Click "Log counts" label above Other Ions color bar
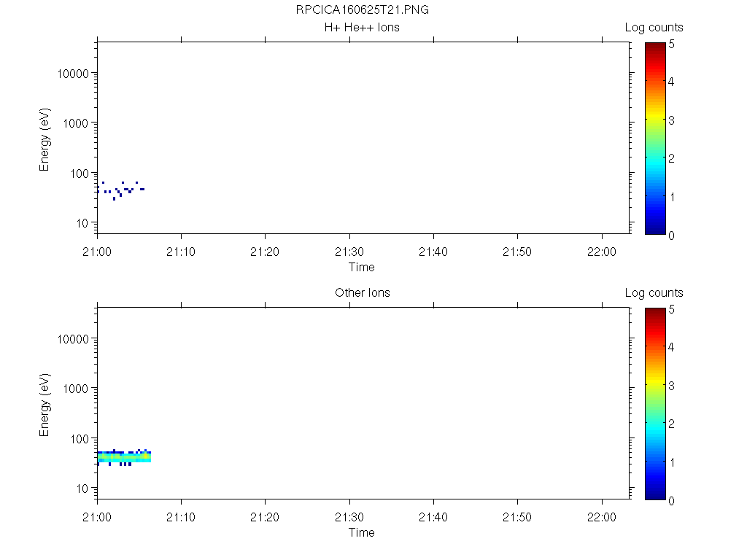 (654, 293)
